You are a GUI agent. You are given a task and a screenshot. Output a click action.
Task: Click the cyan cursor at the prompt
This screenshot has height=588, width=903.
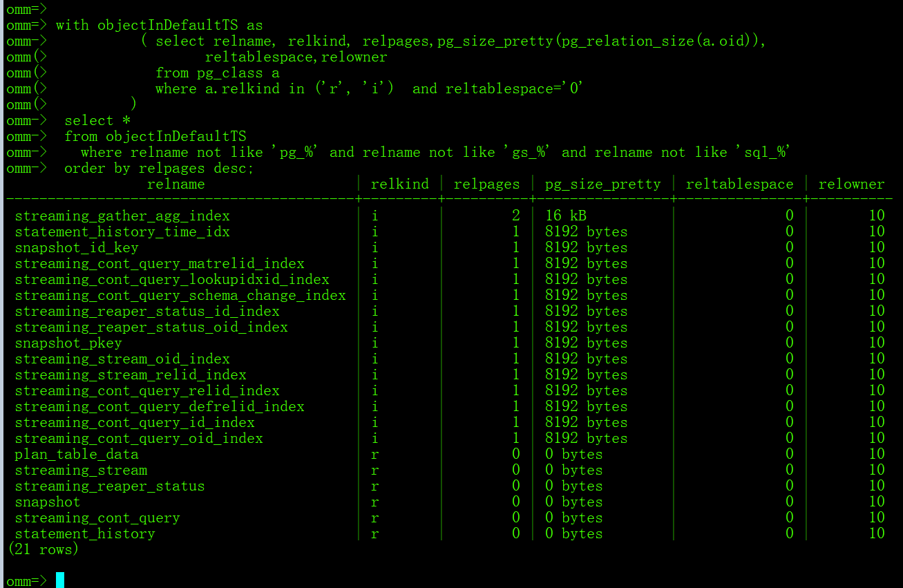(60, 580)
